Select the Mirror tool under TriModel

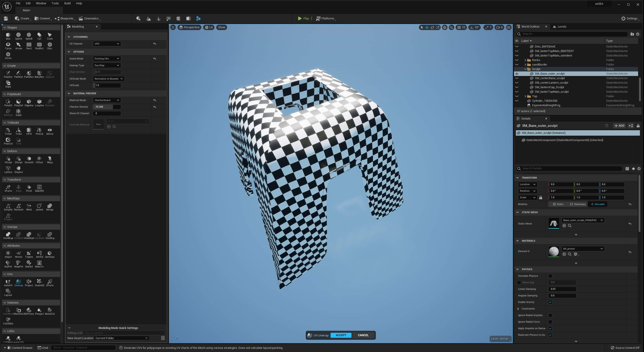tap(50, 130)
